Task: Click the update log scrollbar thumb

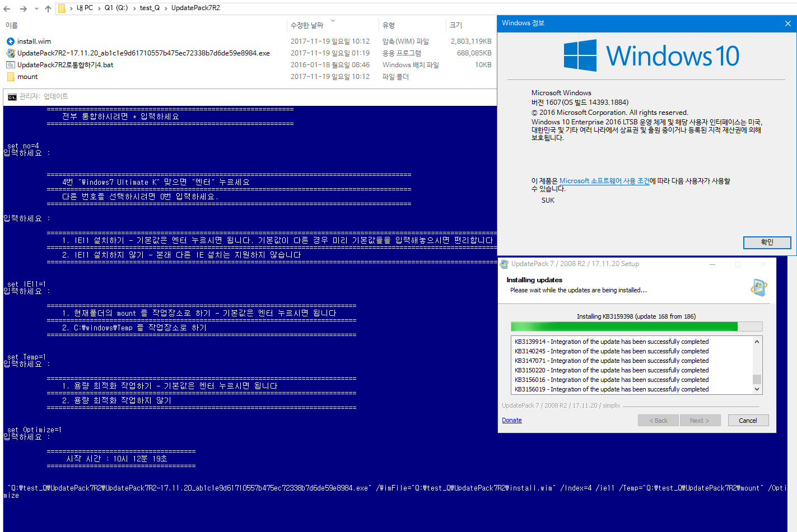Action: 757,379
